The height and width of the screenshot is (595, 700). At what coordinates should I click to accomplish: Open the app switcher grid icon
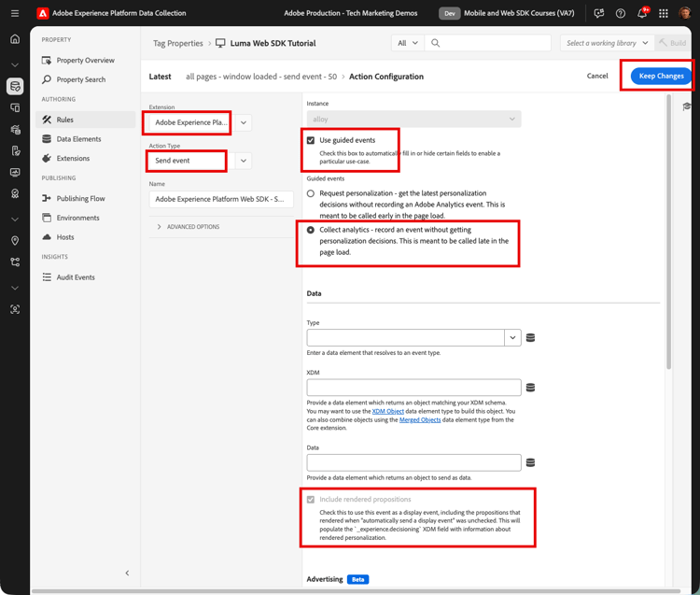pos(664,13)
